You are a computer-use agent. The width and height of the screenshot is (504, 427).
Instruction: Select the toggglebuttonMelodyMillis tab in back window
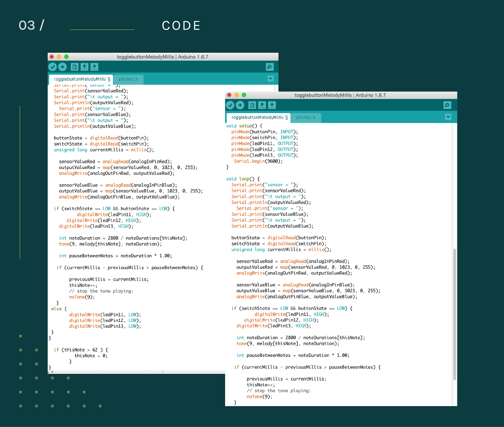click(80, 79)
